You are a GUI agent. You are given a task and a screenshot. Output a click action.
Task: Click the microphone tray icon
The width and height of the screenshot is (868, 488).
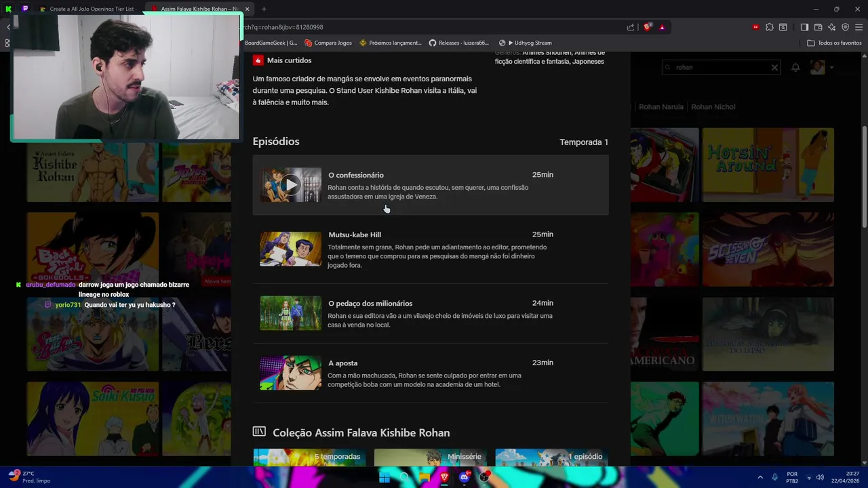774,477
